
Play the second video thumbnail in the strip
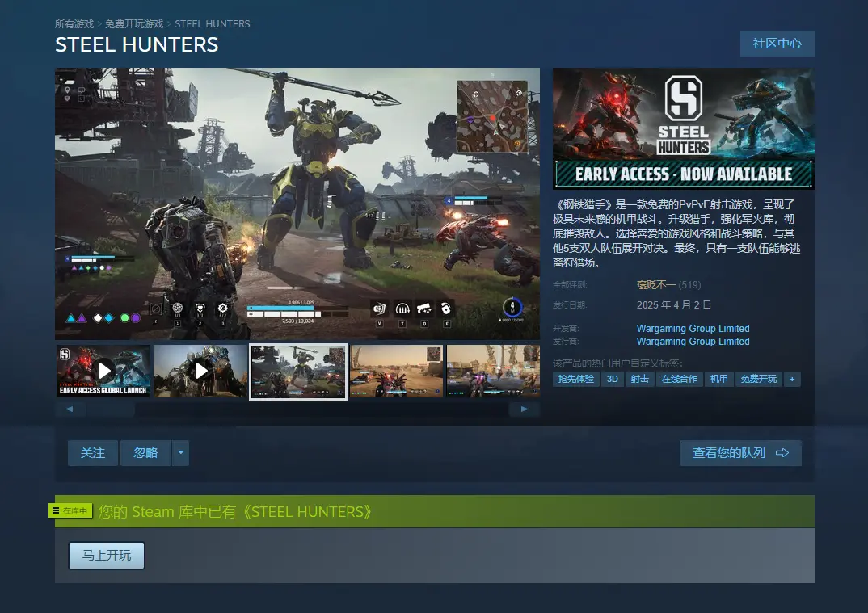pos(200,371)
